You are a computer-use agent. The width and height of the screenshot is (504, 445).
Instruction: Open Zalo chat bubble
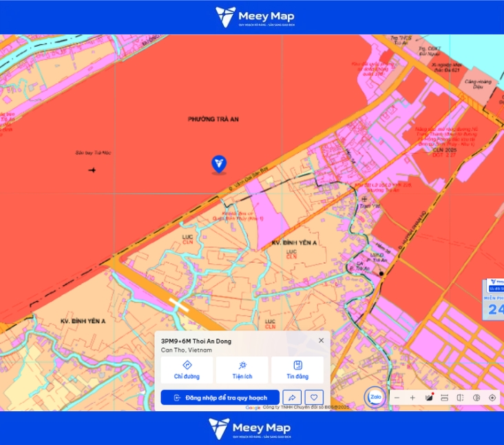coord(375,397)
